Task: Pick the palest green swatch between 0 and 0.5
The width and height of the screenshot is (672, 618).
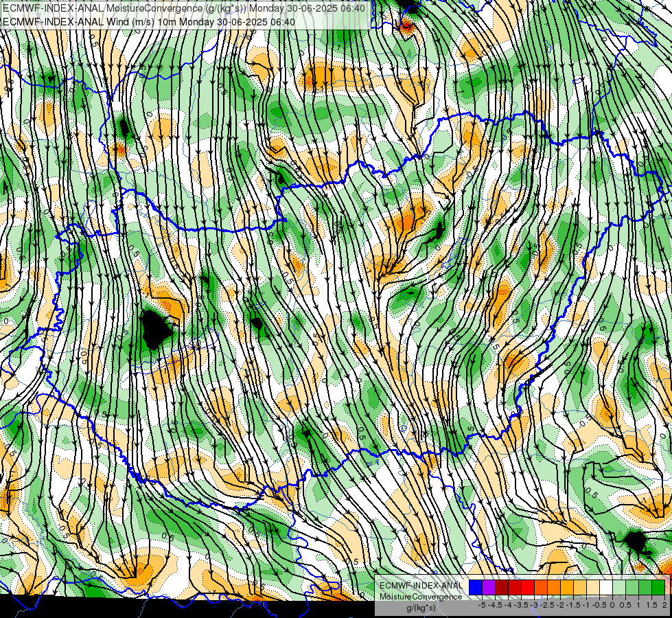Action: [619, 588]
